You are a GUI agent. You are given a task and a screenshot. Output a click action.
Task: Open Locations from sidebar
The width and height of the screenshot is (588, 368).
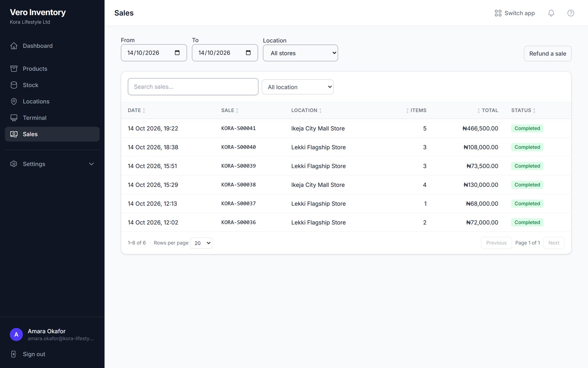(52, 102)
